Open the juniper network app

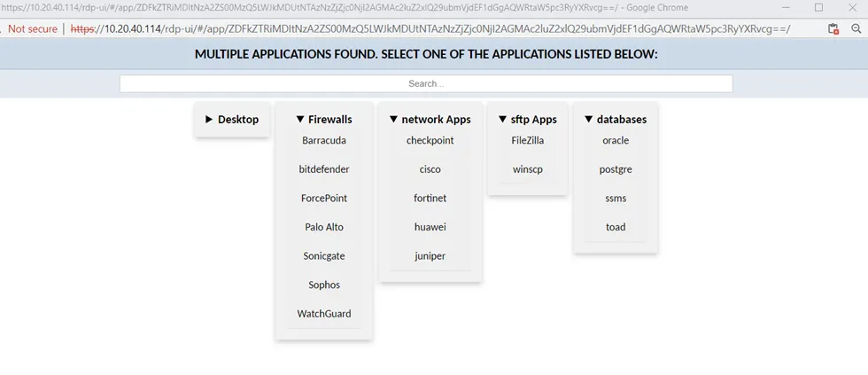[x=430, y=255]
